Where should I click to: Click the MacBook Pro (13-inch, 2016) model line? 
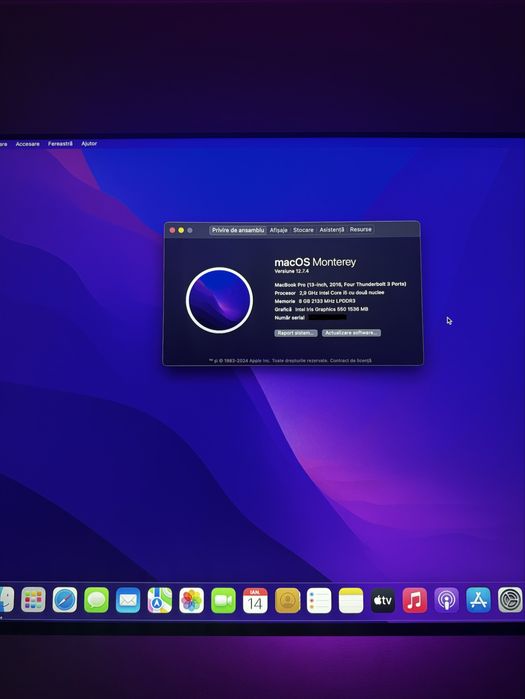pos(340,284)
